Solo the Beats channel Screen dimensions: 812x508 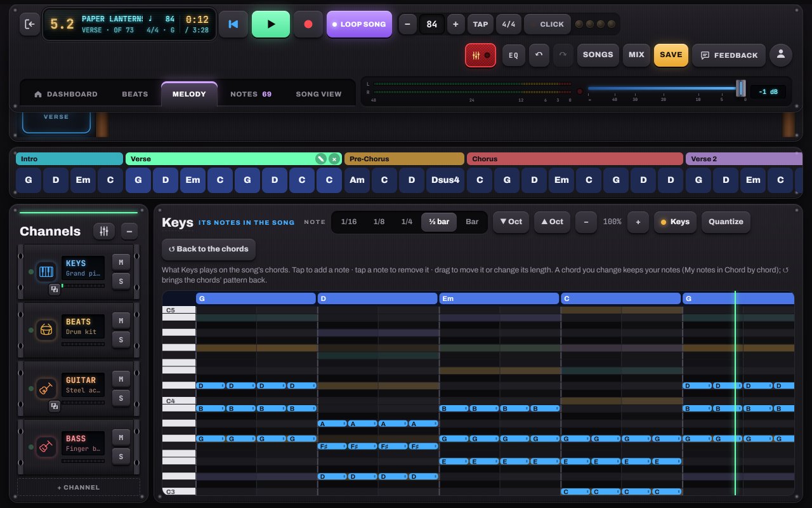point(121,340)
